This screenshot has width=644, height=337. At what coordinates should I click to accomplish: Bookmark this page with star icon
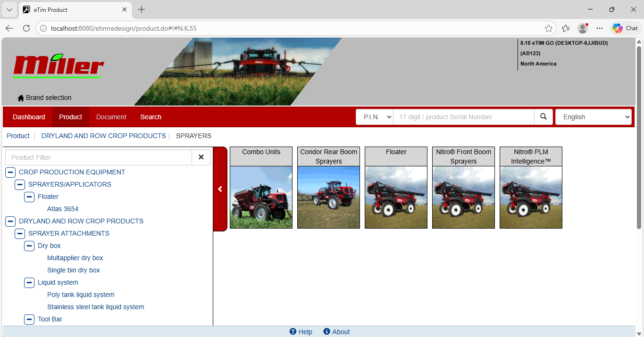(x=549, y=28)
